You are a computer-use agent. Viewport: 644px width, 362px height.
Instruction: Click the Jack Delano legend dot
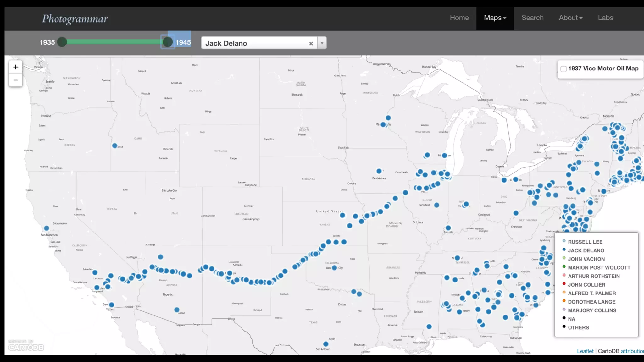[564, 250]
